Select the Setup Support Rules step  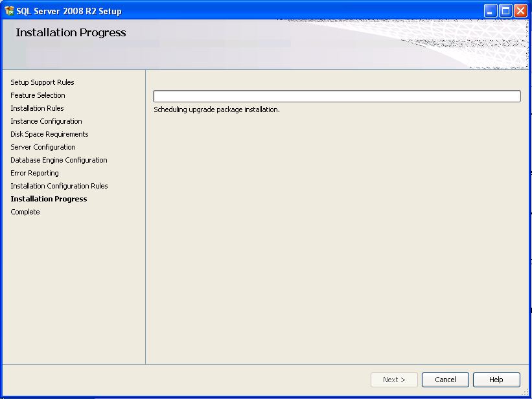(42, 82)
